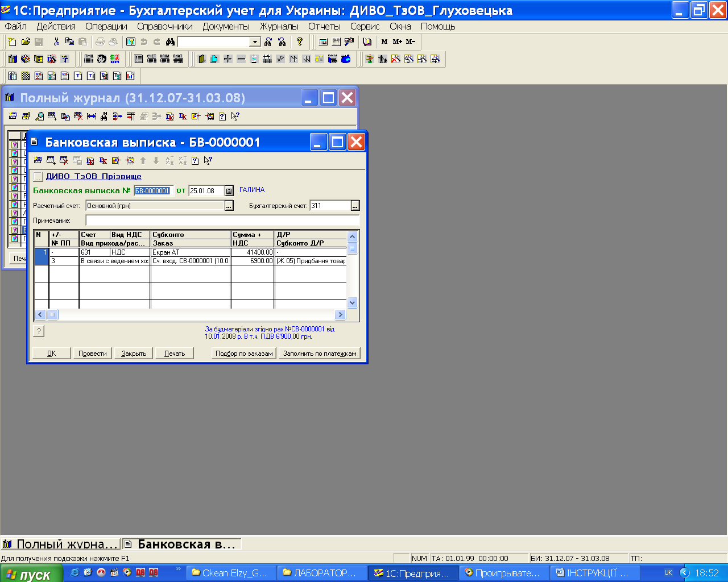Screen dimensions: 728x582
Task: Open the Действия menu
Action: tap(56, 26)
